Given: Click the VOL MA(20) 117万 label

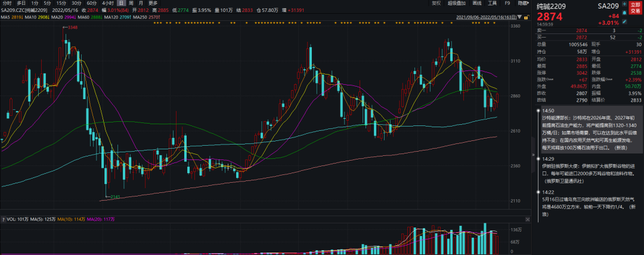Looking at the screenshot, I should pyautogui.click(x=101, y=220).
